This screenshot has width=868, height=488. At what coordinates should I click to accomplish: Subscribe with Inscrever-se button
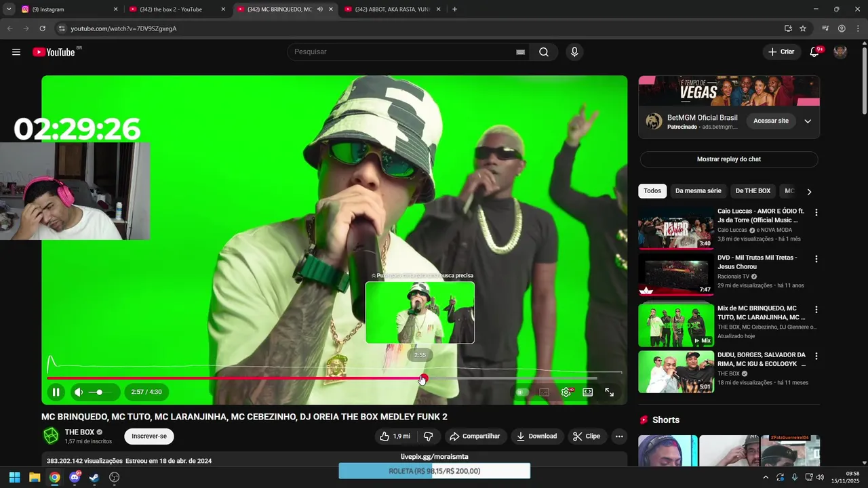point(149,436)
